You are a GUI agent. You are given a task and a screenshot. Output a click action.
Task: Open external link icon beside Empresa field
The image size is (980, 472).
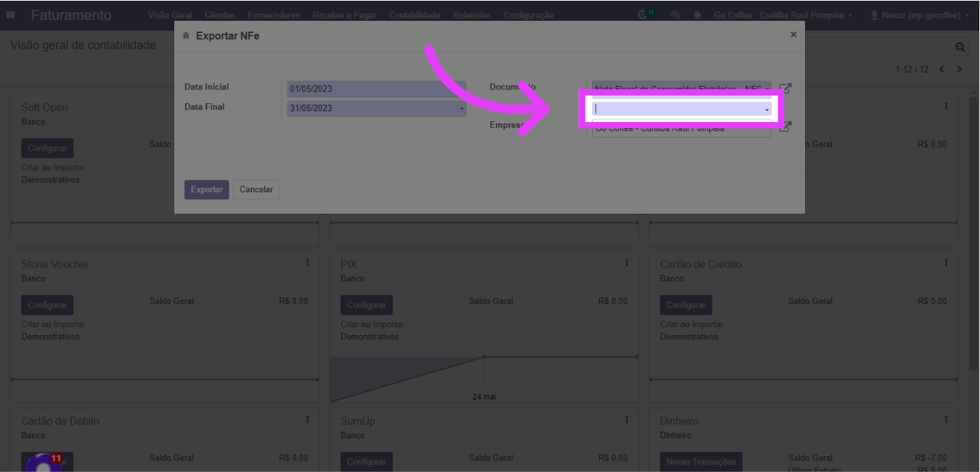point(786,127)
